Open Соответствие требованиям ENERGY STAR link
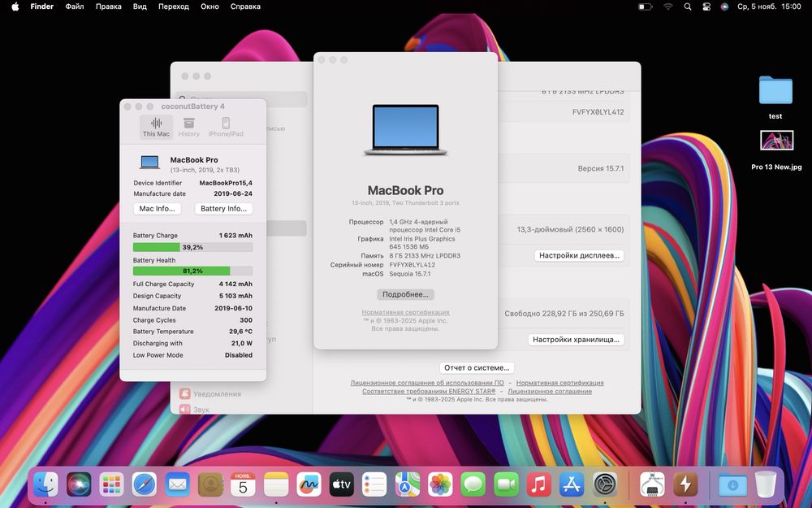This screenshot has width=812, height=508. point(429,392)
